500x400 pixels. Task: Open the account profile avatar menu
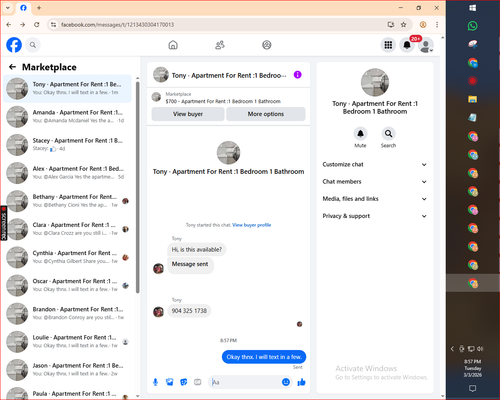(x=426, y=45)
